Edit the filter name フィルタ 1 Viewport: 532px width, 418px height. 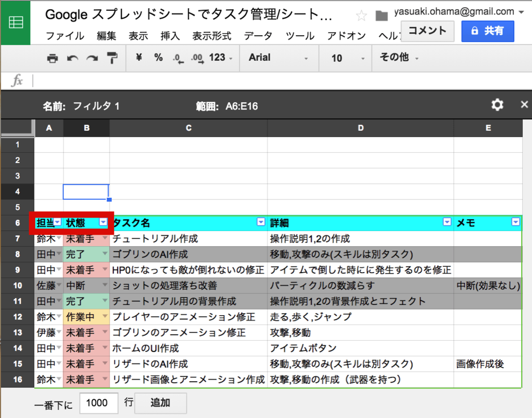click(x=96, y=106)
